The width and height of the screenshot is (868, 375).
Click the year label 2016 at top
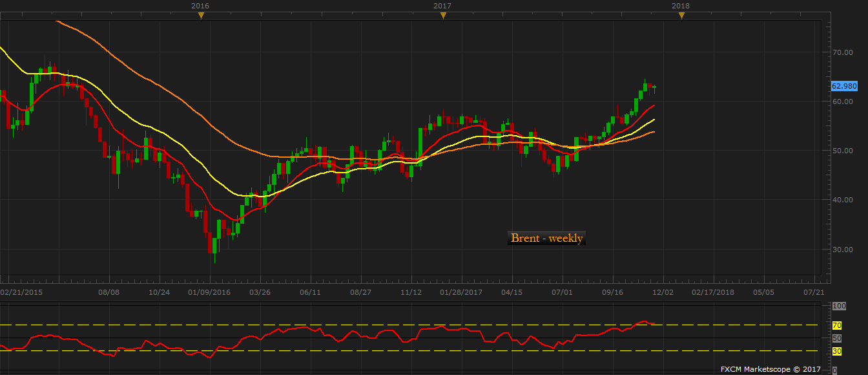tap(200, 5)
